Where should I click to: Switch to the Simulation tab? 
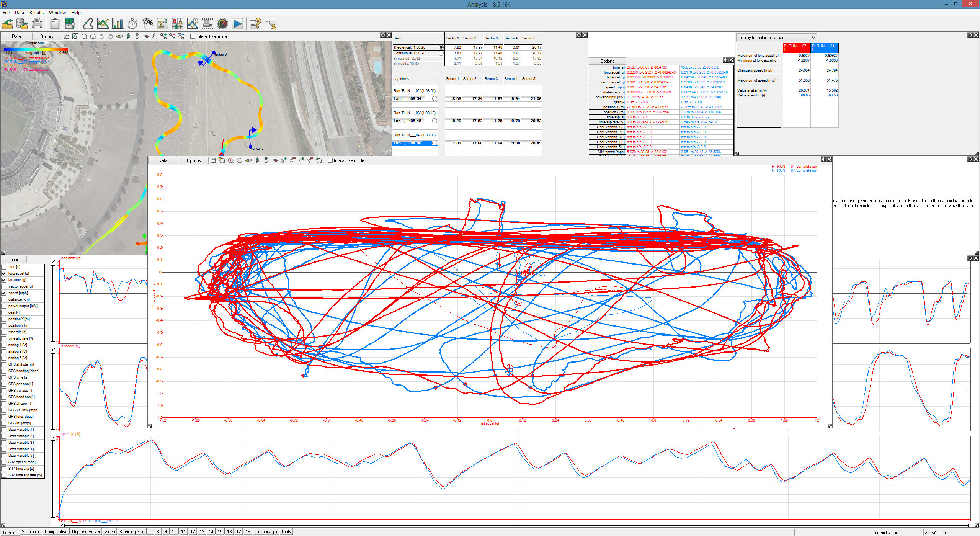pos(31,532)
